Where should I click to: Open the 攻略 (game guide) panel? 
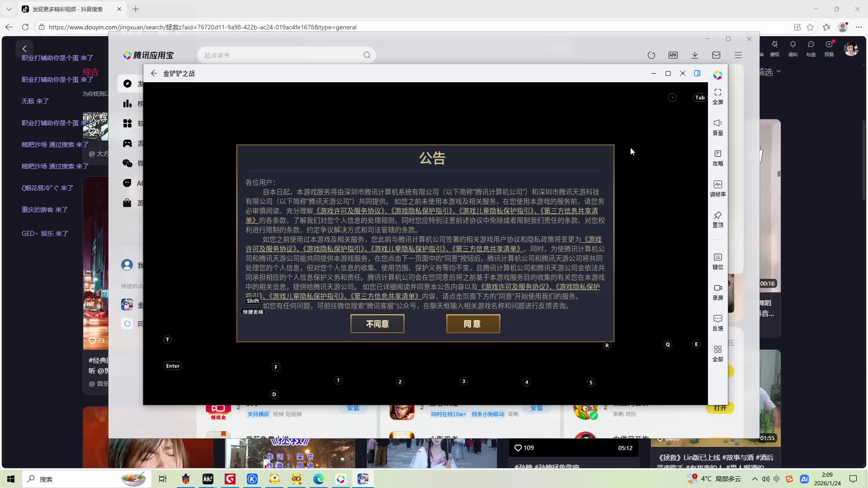coord(717,158)
